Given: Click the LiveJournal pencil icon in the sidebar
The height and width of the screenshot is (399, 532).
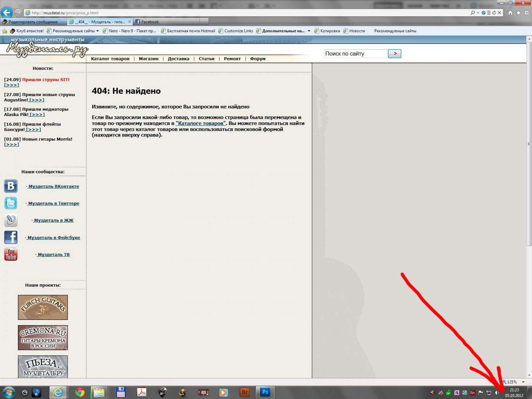Looking at the screenshot, I should tap(11, 220).
